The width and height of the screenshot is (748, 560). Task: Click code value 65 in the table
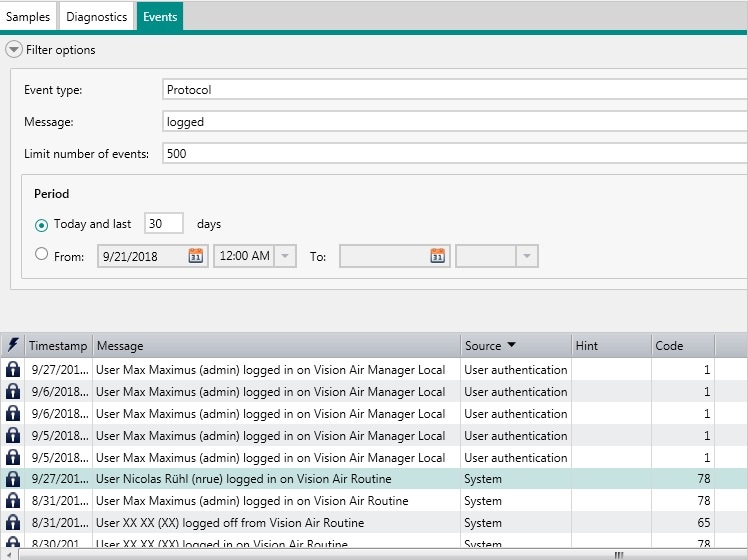coord(704,523)
